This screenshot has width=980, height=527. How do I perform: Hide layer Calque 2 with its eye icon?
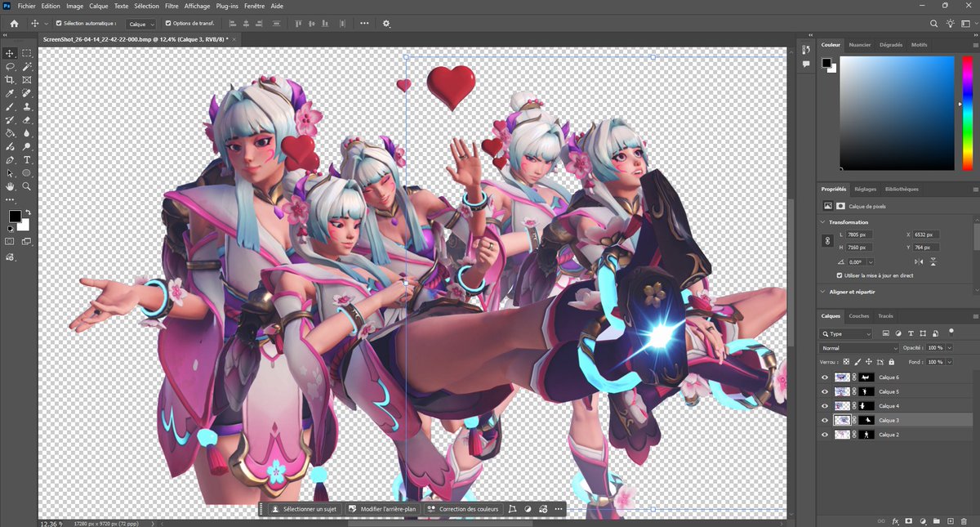(825, 435)
